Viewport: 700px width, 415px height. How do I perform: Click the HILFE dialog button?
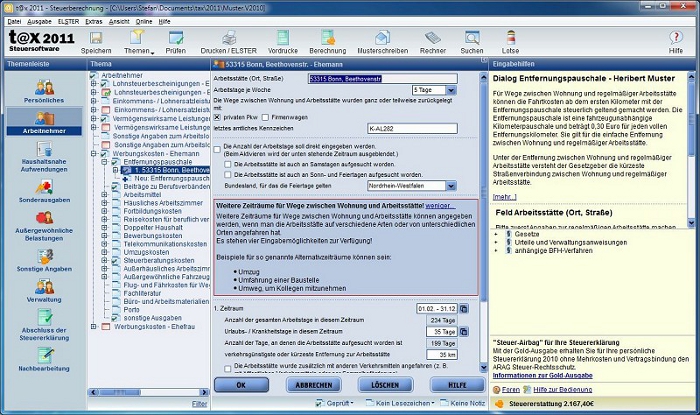pos(457,385)
